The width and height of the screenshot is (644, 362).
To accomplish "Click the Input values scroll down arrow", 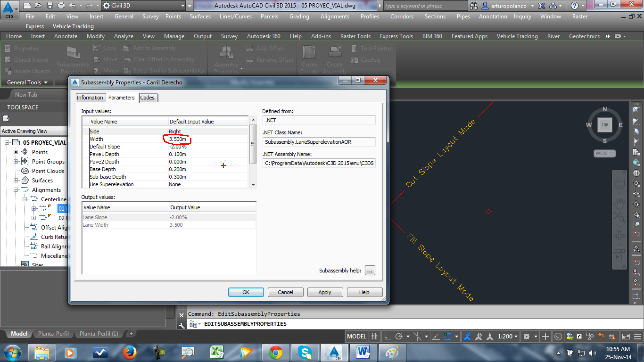I will click(253, 185).
